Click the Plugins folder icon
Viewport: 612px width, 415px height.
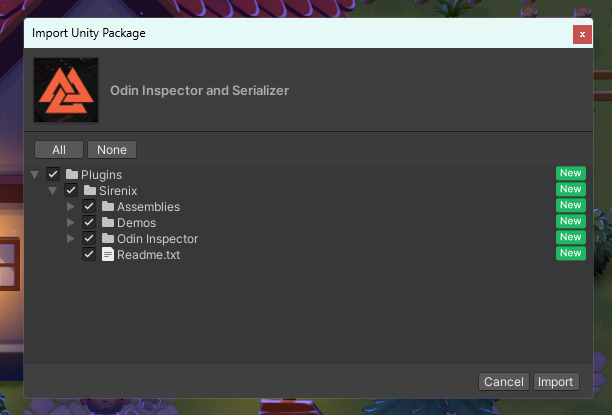(x=72, y=174)
